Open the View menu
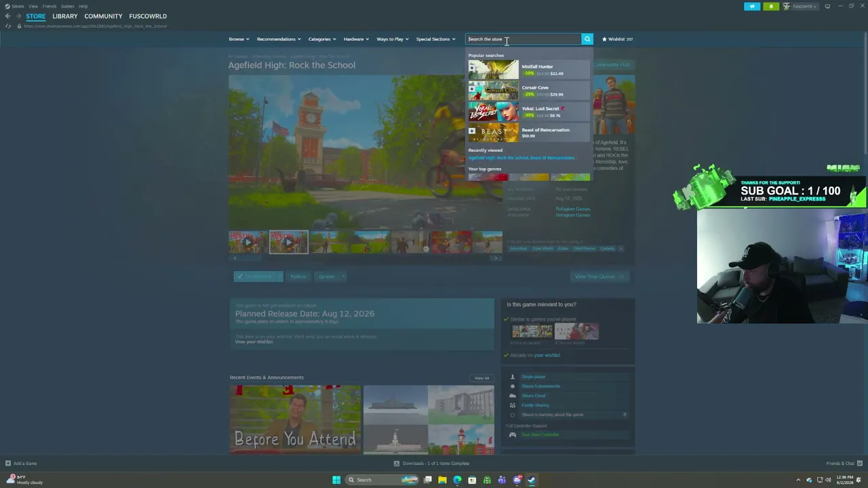 pyautogui.click(x=33, y=6)
